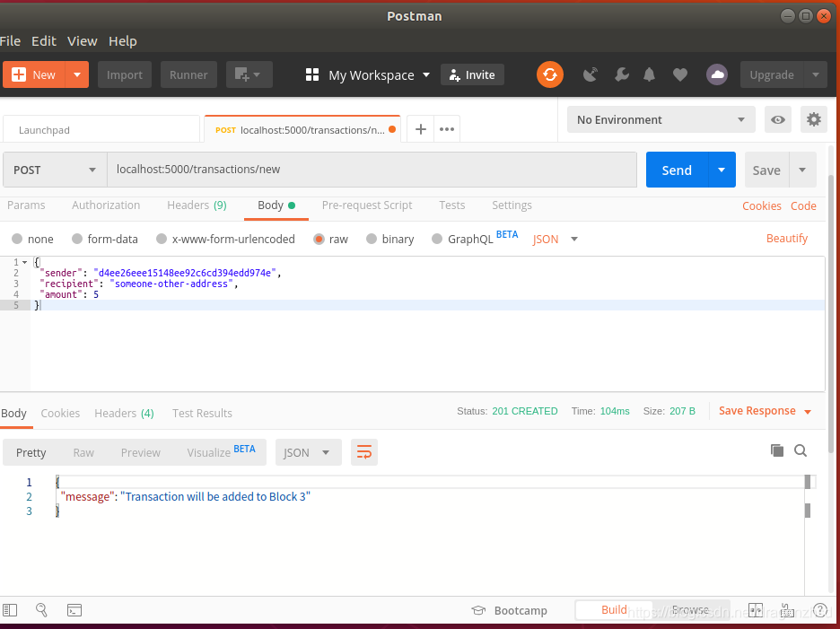Switch response view to Raw
This screenshot has height=629, width=840.
point(83,453)
